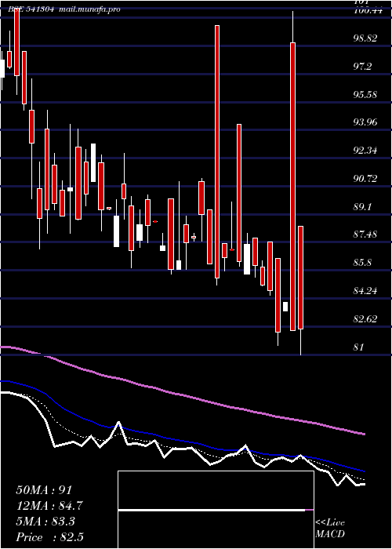Click the '<<Live MACD' label
The image size is (392, 549).
click(330, 529)
